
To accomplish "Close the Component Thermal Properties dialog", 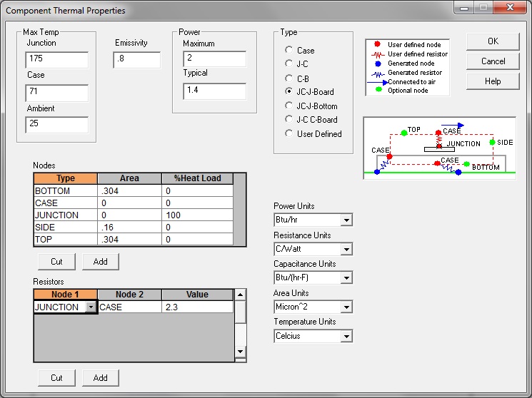I will click(511, 7).
